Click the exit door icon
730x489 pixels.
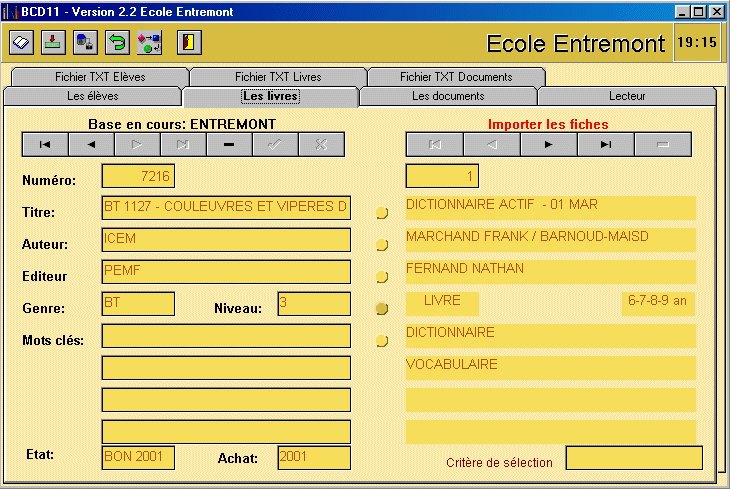tap(190, 42)
